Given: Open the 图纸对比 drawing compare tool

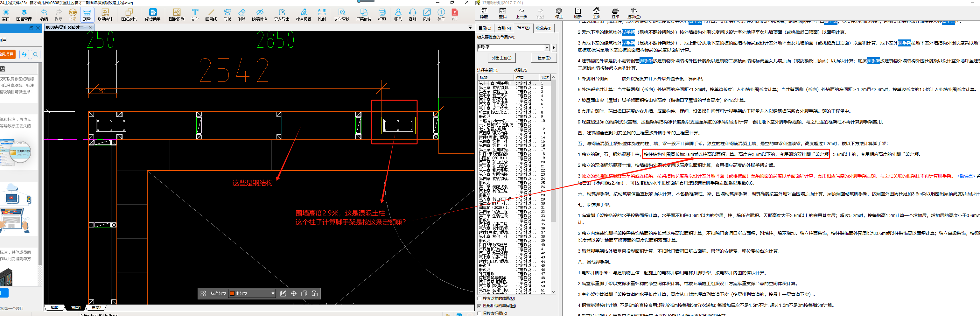Looking at the screenshot, I should pyautogui.click(x=129, y=15).
